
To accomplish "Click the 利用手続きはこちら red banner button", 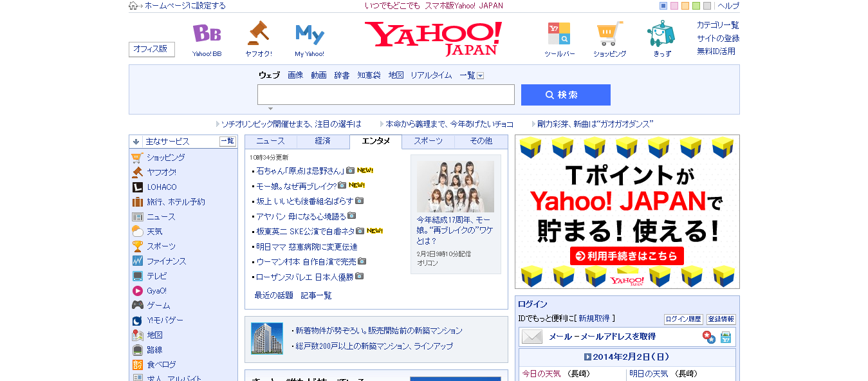I will coord(627,256).
